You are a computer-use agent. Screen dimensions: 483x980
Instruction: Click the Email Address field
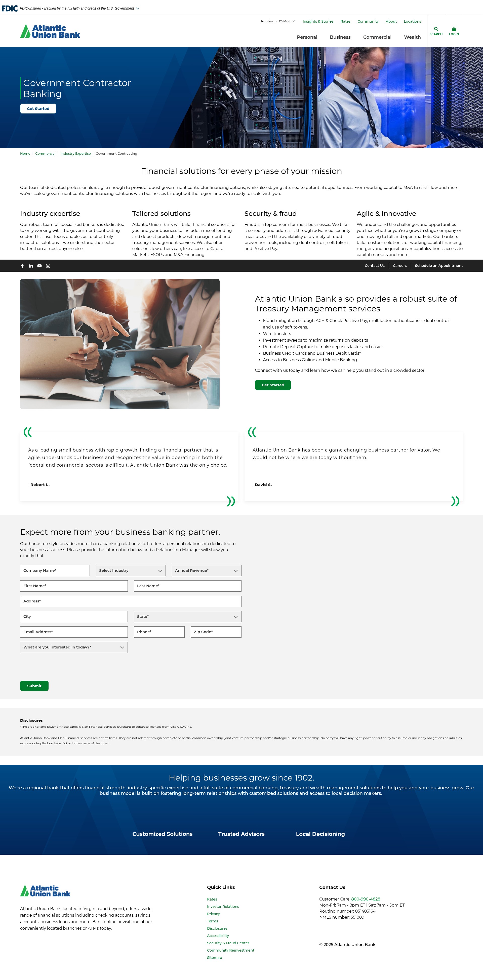click(x=74, y=632)
